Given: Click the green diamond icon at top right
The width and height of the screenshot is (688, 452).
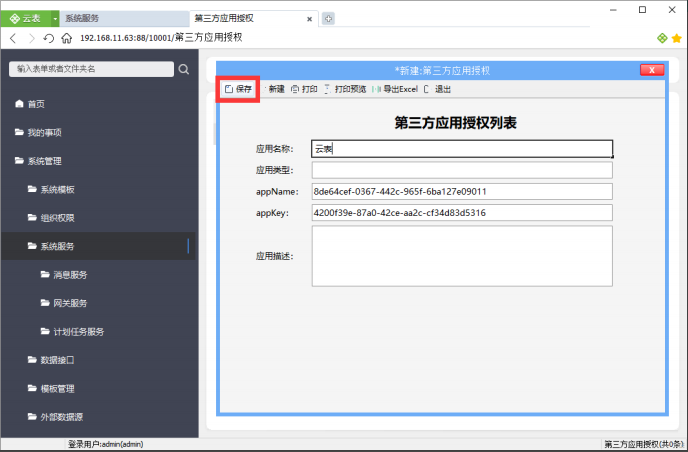Looking at the screenshot, I should (662, 38).
